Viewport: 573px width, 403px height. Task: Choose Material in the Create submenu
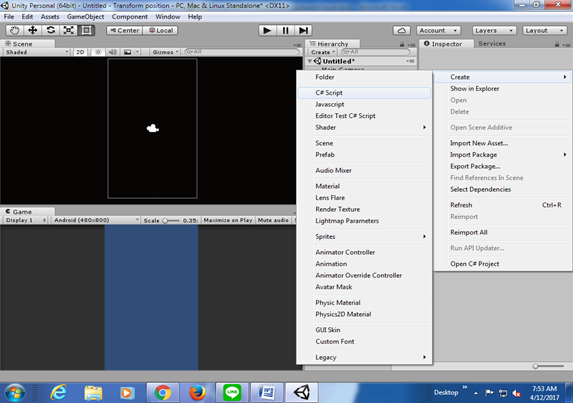pyautogui.click(x=364, y=186)
